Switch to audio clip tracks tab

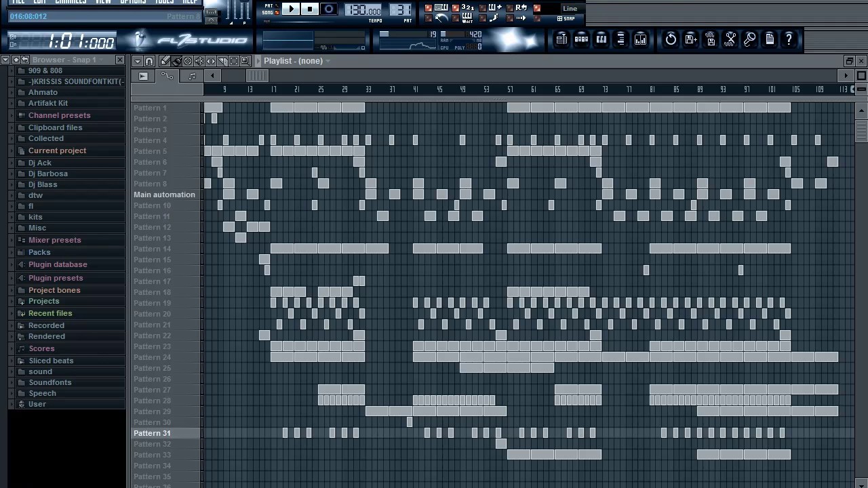click(x=143, y=76)
